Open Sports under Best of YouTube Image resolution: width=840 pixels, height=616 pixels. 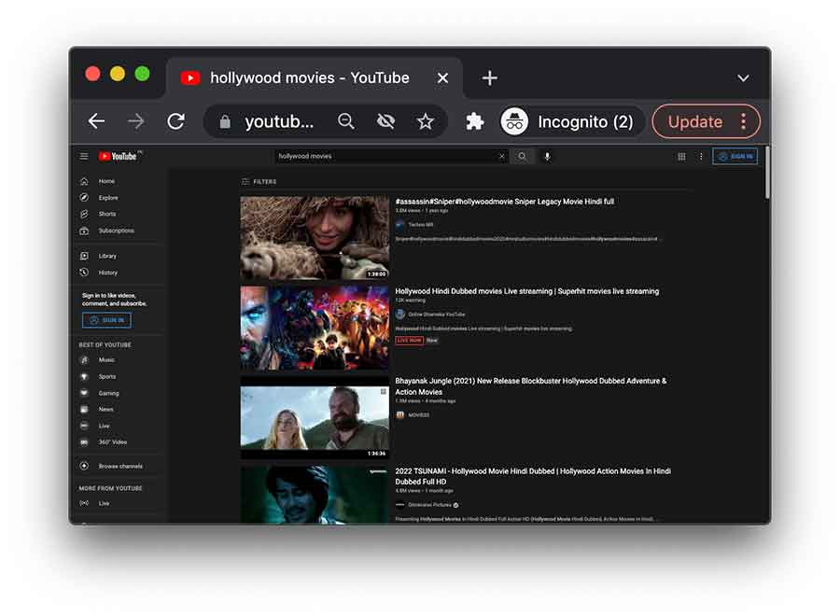coord(119,376)
